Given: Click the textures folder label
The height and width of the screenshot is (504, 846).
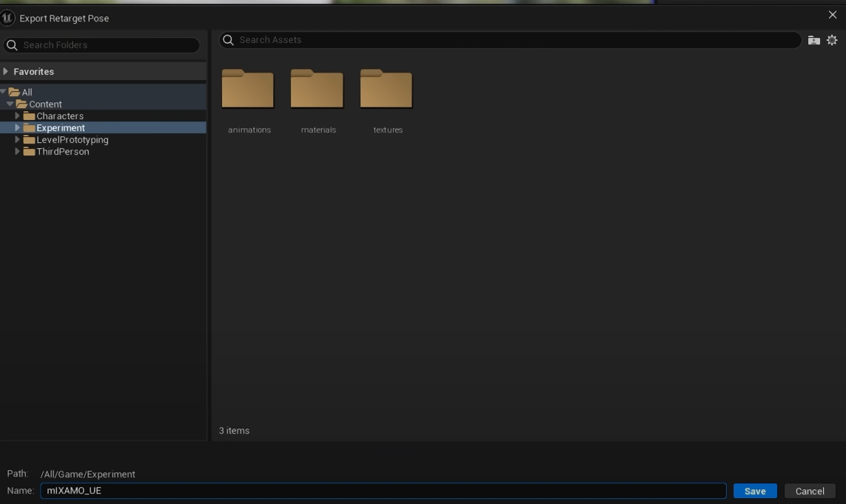Looking at the screenshot, I should [388, 130].
